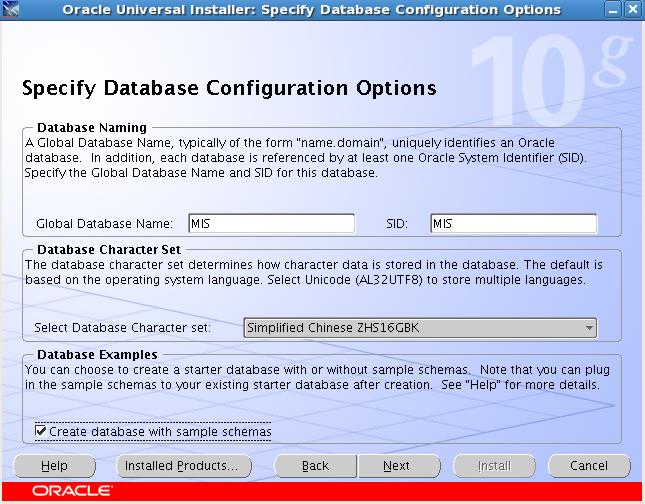Click the Global Database Name input field
Screen dimensions: 645x504
click(x=271, y=223)
